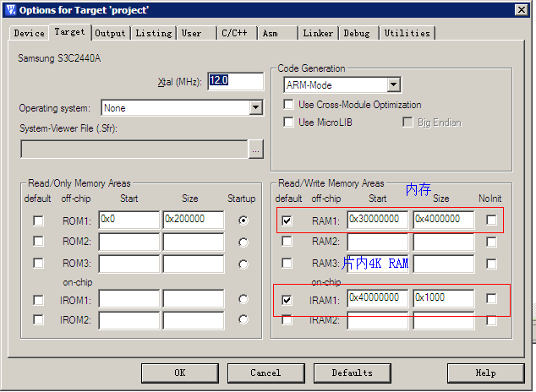This screenshot has height=392, width=536.
Task: Open the Linker tab
Action: [x=318, y=33]
